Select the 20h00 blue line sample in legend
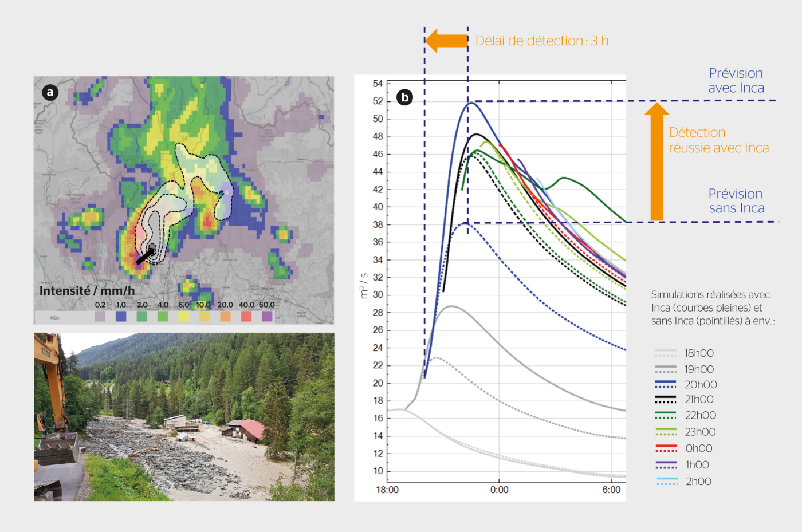802x532 pixels. [666, 384]
